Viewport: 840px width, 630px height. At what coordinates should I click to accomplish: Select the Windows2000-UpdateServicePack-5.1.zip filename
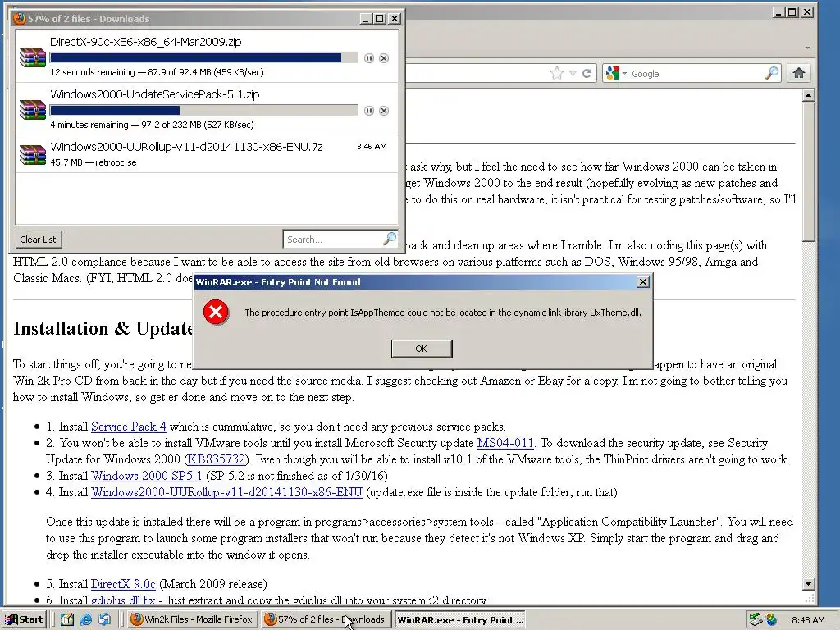[155, 94]
